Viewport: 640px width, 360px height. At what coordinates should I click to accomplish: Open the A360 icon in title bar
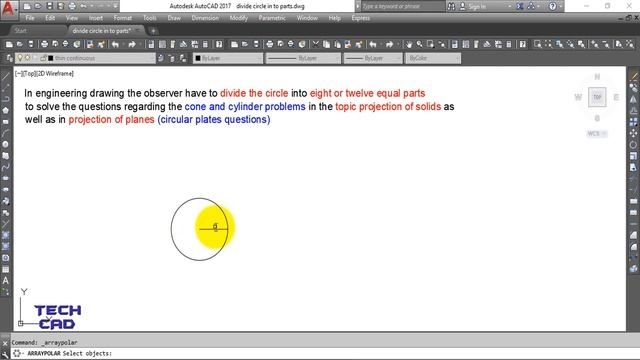(531, 7)
